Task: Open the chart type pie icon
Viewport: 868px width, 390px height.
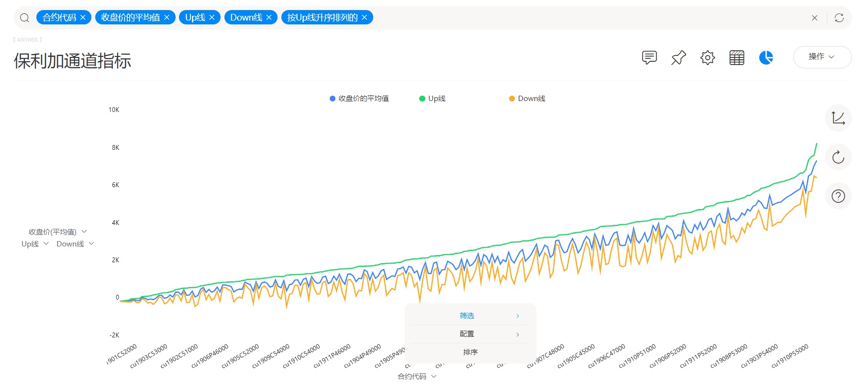Action: click(x=766, y=57)
